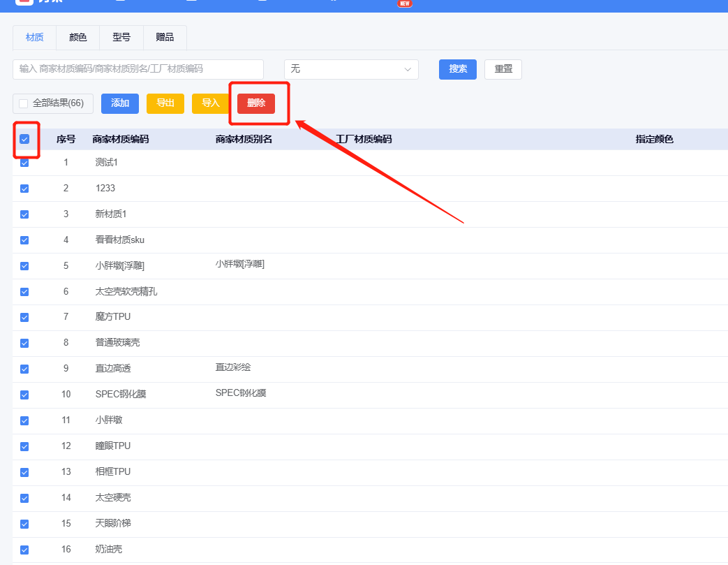Uncheck the row checkbox for 测试1
Viewport: 728px width, 565px height.
coord(24,163)
